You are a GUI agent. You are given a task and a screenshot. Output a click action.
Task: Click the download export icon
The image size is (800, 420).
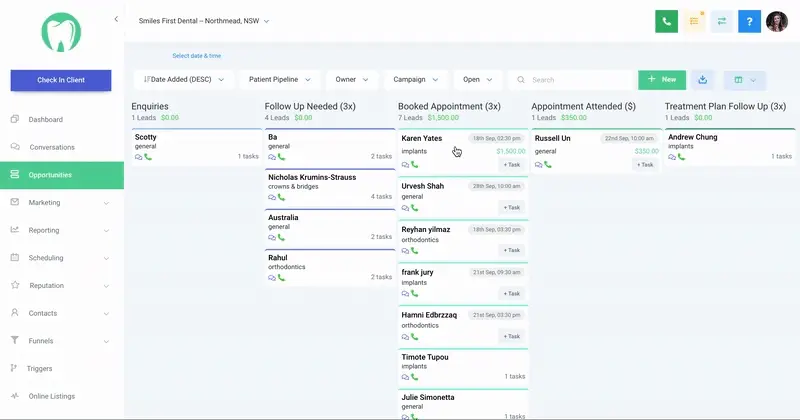[x=703, y=80]
